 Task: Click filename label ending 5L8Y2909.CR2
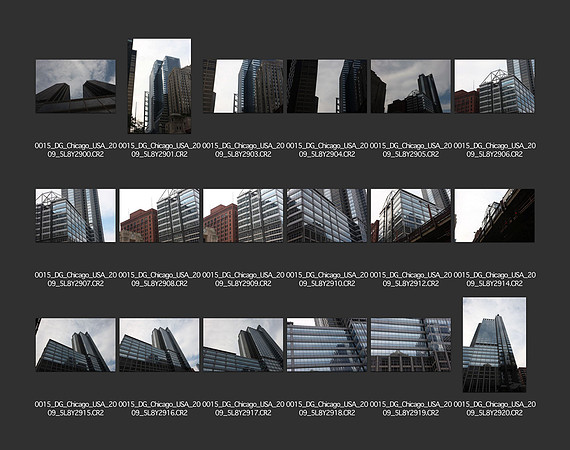[x=243, y=279]
